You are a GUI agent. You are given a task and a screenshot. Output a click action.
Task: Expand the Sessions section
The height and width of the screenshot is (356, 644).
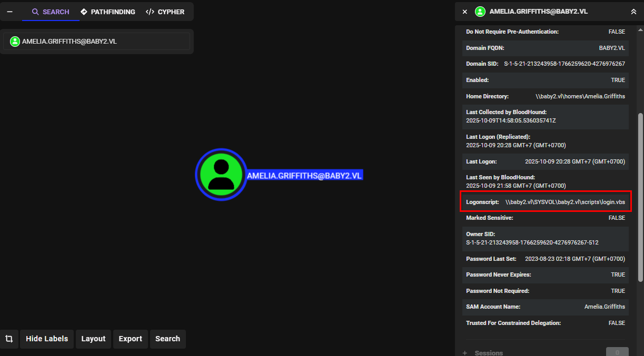click(465, 353)
